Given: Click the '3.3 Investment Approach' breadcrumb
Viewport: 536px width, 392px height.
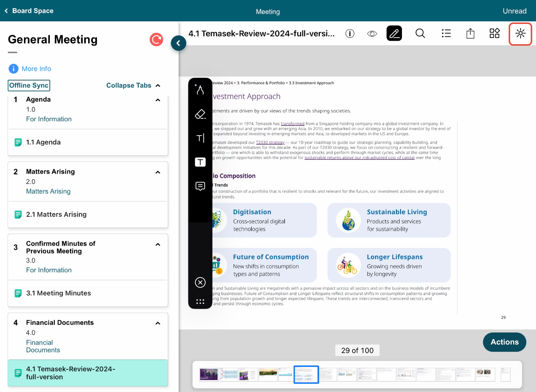Looking at the screenshot, I should pyautogui.click(x=311, y=83).
